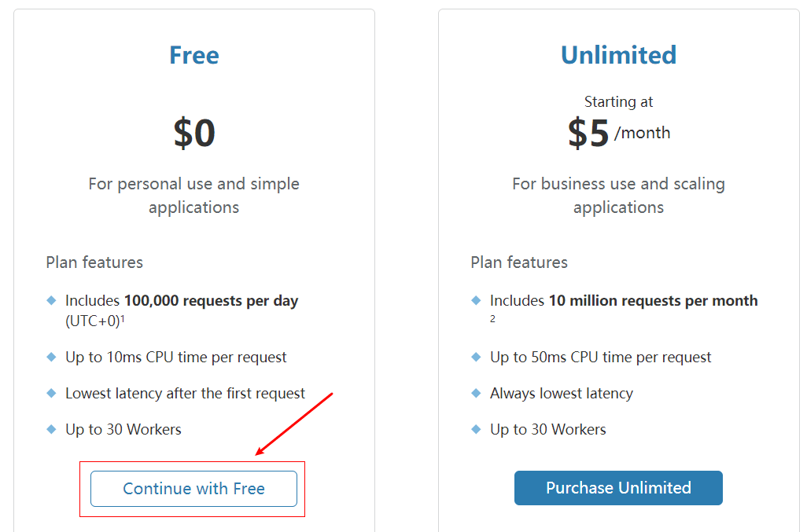This screenshot has height=532, width=807.
Task: Click bullet icon by Free plan's 30 Workers
Action: coord(52,429)
